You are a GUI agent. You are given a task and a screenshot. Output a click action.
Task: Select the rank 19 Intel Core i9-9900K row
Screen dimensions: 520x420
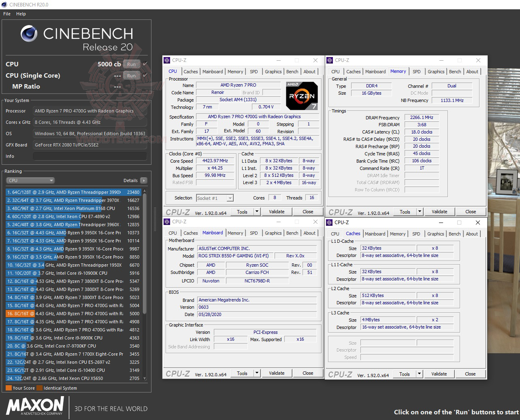tap(73, 338)
